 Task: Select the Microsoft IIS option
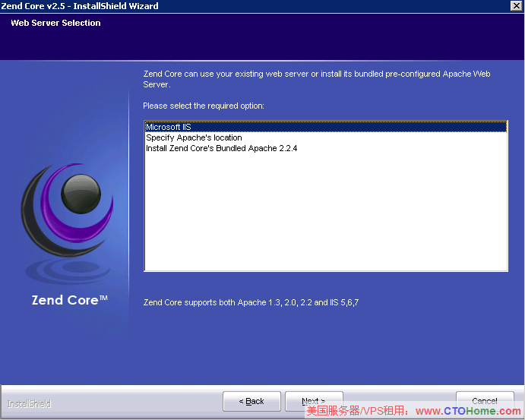click(x=326, y=127)
